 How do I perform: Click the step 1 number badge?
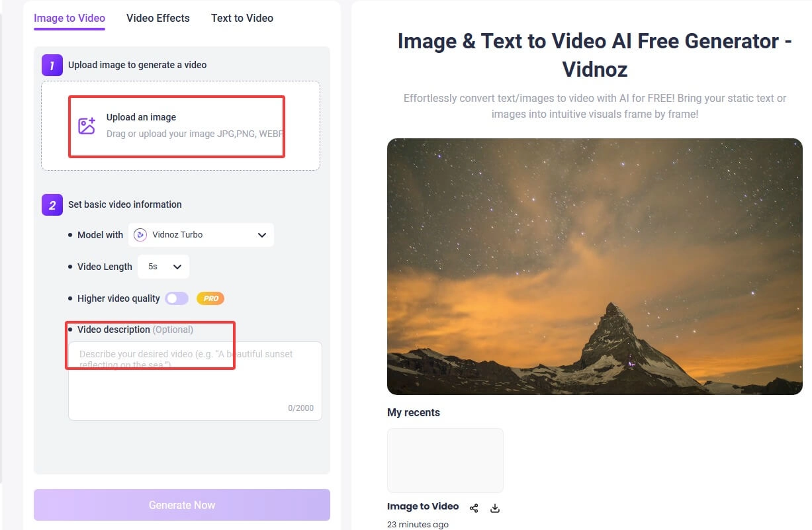pos(52,65)
